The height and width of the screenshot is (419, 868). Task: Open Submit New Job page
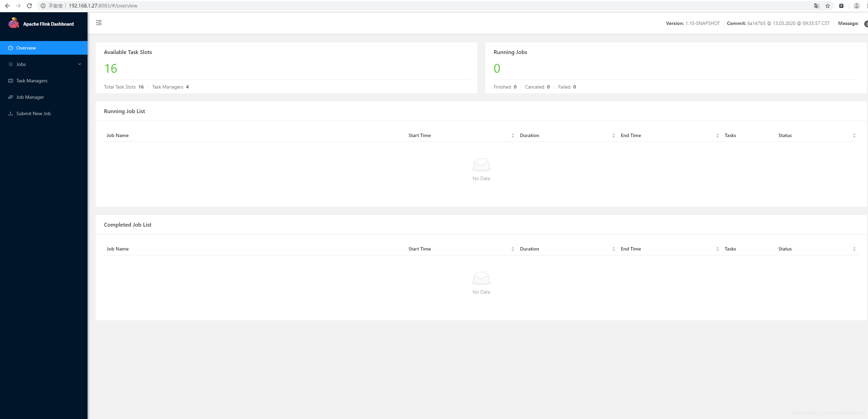click(34, 113)
